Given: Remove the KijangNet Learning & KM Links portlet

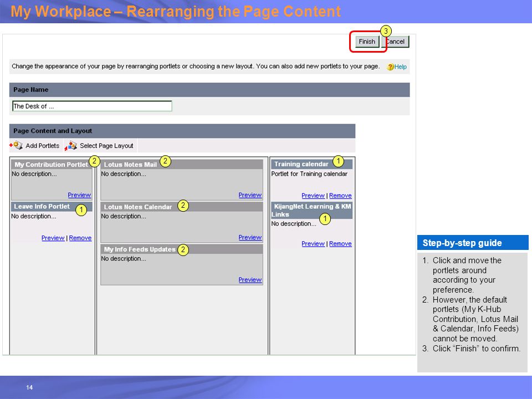Looking at the screenshot, I should click(x=340, y=244).
